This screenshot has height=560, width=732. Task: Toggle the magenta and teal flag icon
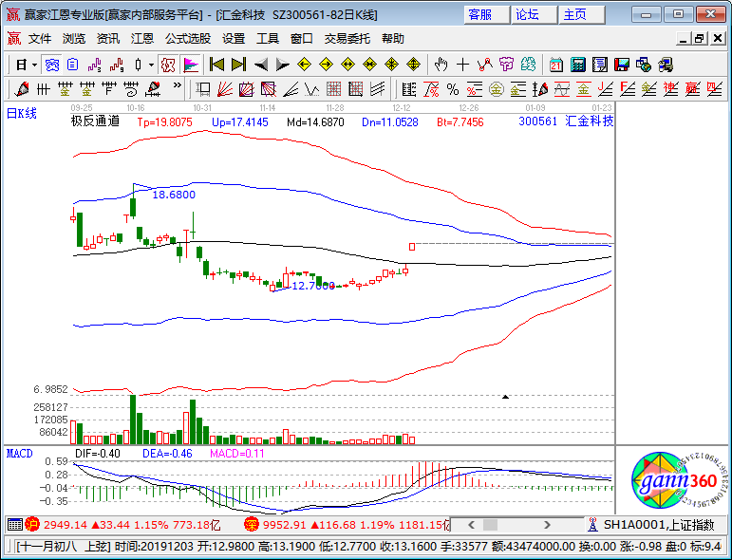[191, 65]
